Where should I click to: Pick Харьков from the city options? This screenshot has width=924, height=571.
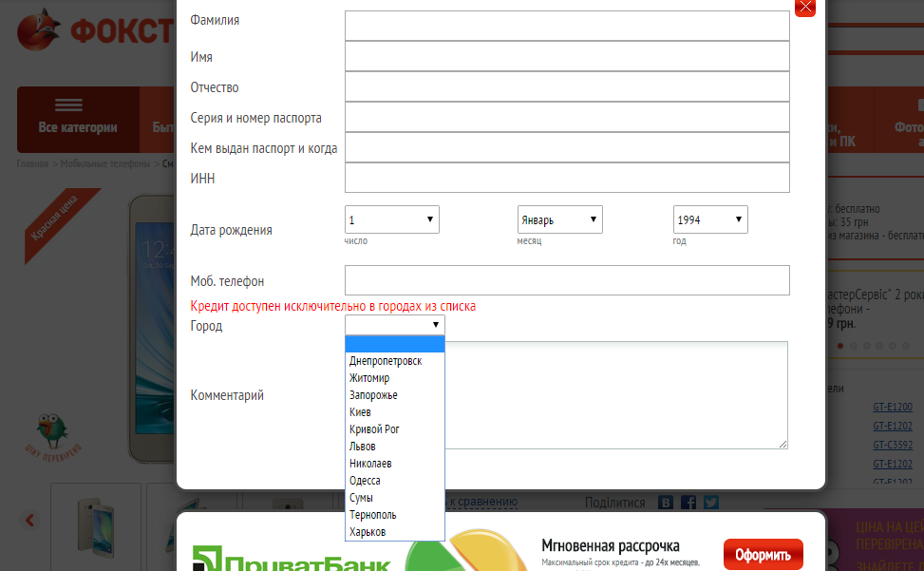click(368, 532)
